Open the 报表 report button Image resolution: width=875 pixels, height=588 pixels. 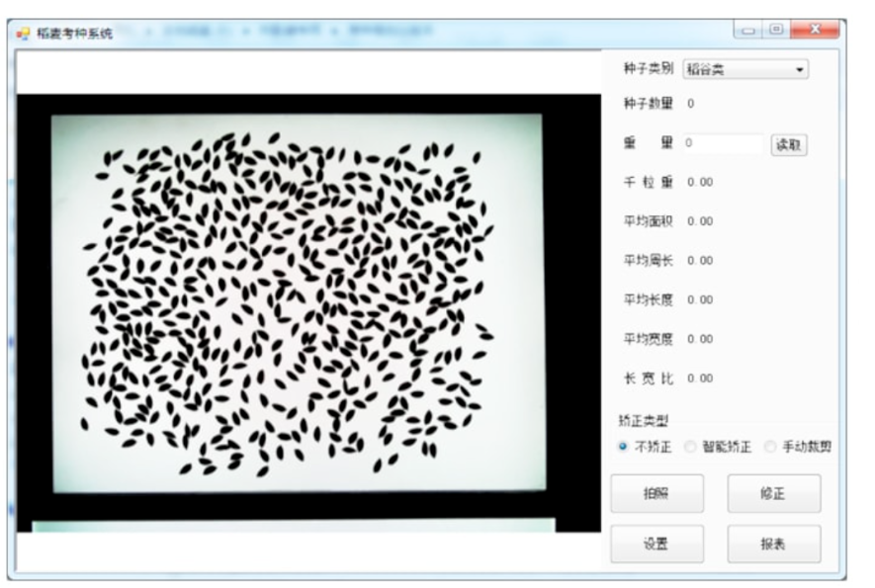coord(773,544)
